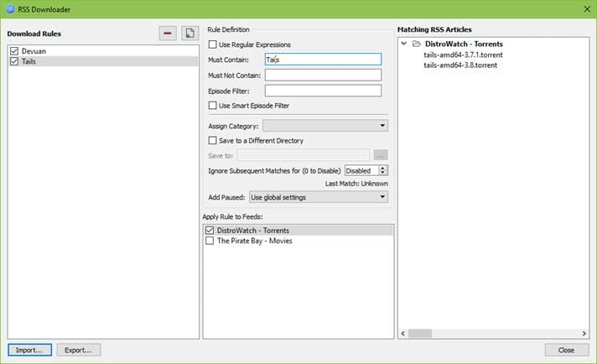Image resolution: width=597 pixels, height=364 pixels.
Task: Click scrollbar right arrow in Matching Articles
Action: (584, 334)
